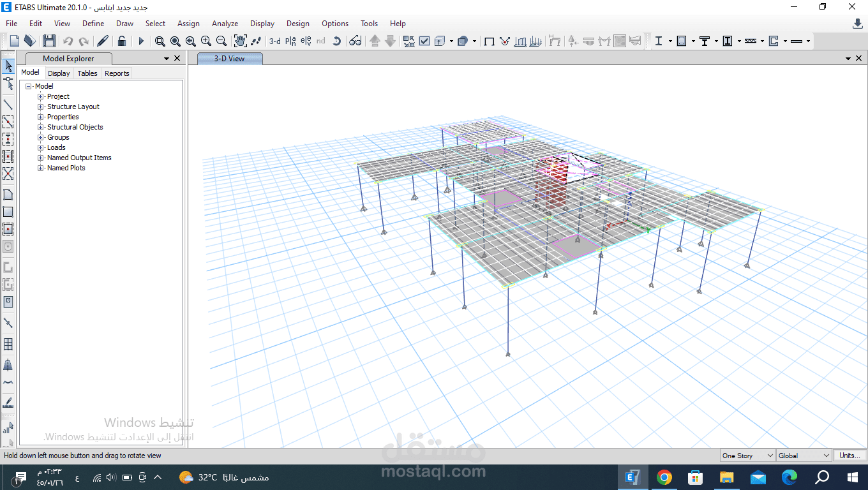Image resolution: width=868 pixels, height=490 pixels.
Task: Open the Analyze menu
Action: [x=225, y=24]
